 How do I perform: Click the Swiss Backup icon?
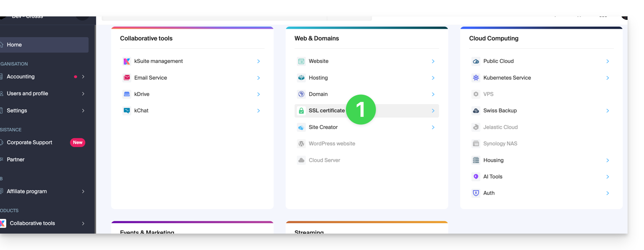[x=476, y=111]
